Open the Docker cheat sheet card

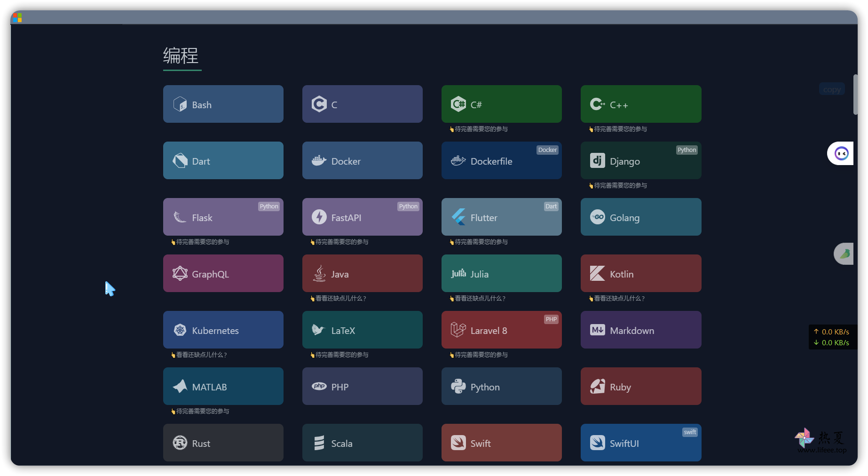362,160
